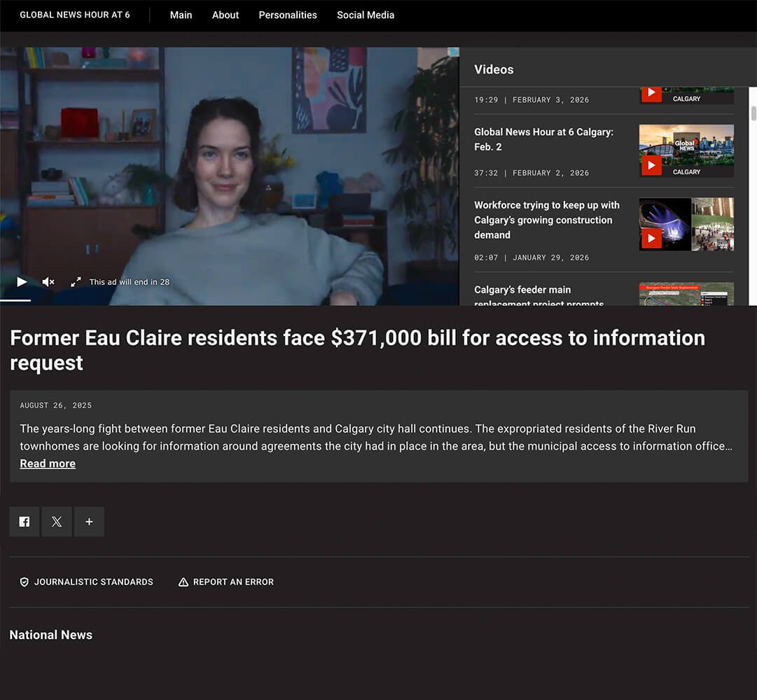Open the Social Media page
The width and height of the screenshot is (757, 700).
366,15
